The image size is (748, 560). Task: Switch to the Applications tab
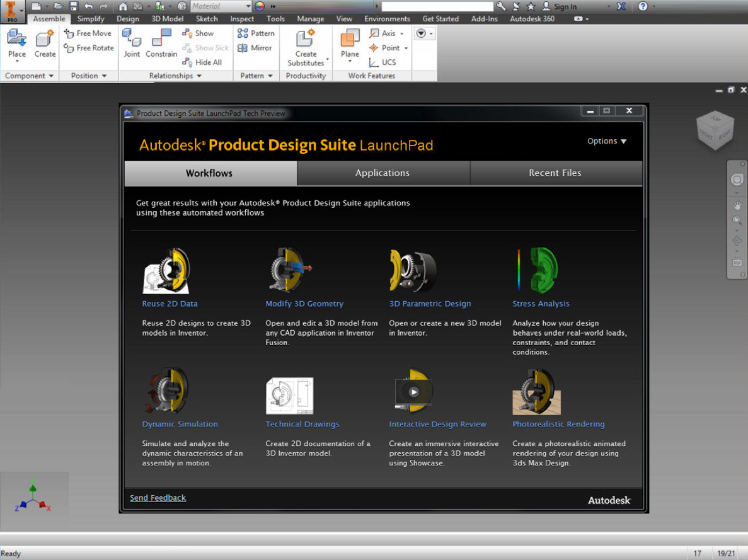click(x=383, y=173)
